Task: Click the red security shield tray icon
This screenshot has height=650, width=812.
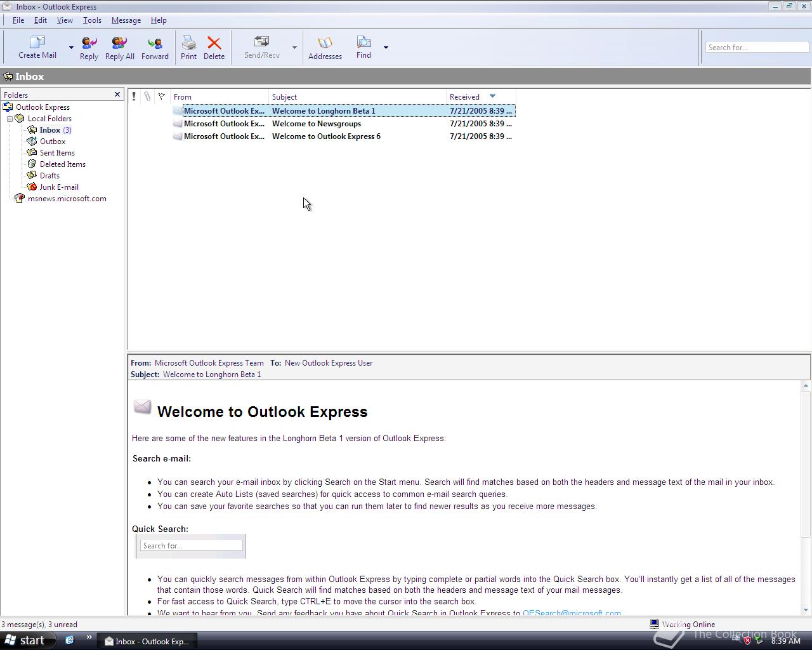Action: click(747, 640)
